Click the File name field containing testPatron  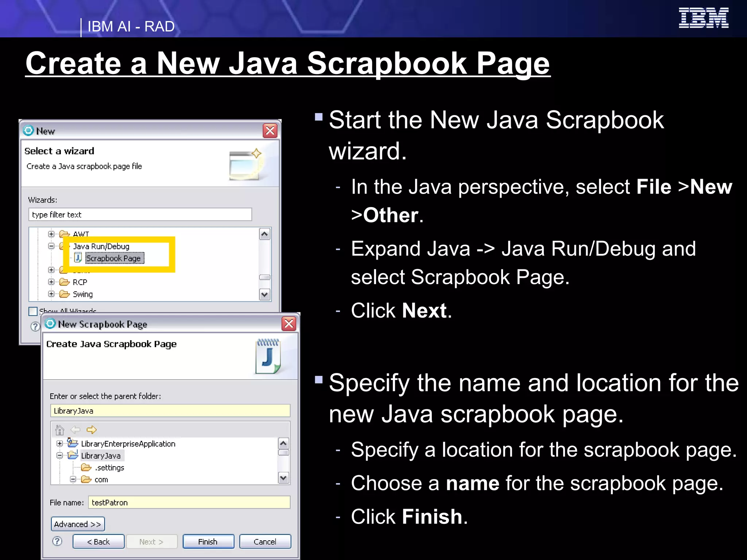189,502
